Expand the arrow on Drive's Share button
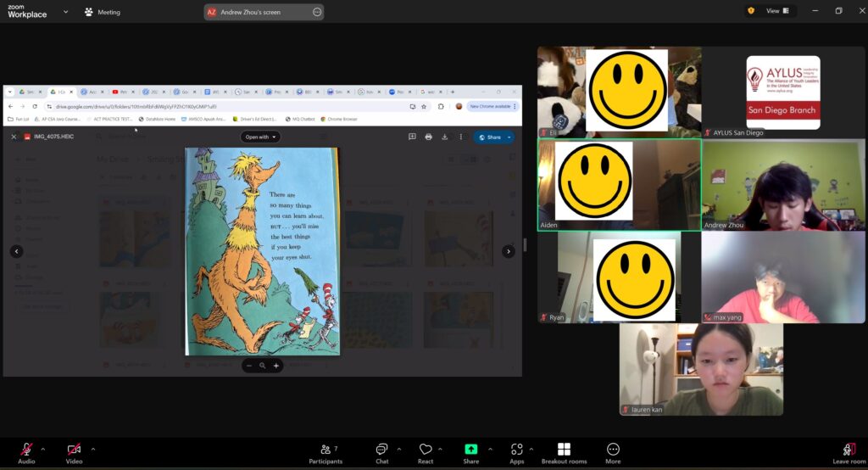This screenshot has width=868, height=470. coord(509,137)
